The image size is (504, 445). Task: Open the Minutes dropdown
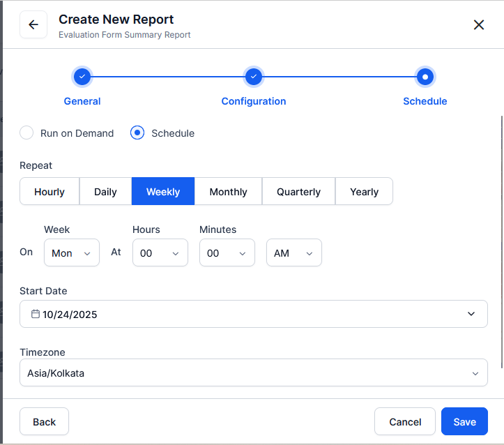coord(227,253)
